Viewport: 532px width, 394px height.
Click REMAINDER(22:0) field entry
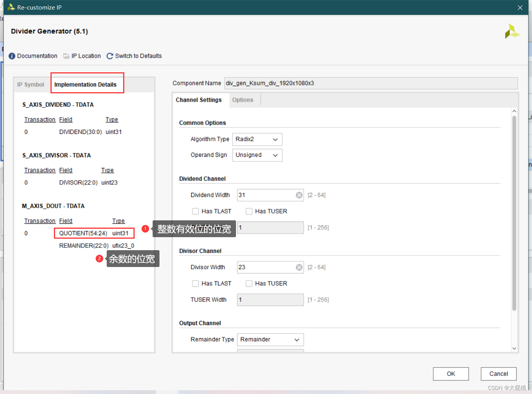coord(84,246)
